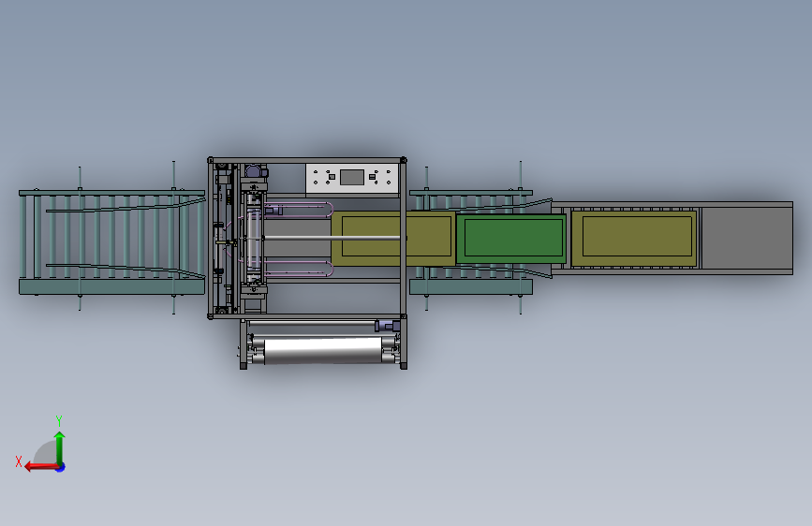Select the purple motor beside the film roll shaft
Viewport: 812px width, 526px height.
[x=388, y=326]
